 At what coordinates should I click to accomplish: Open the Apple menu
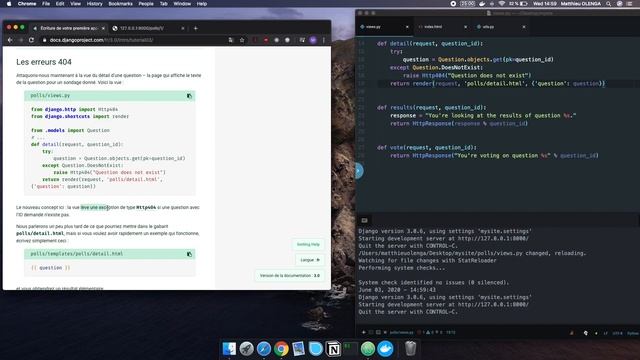tap(9, 4)
